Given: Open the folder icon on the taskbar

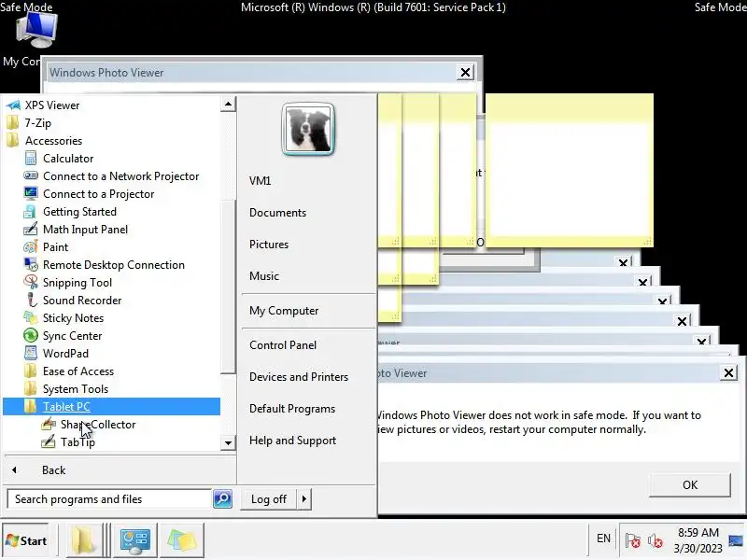Looking at the screenshot, I should click(83, 540).
